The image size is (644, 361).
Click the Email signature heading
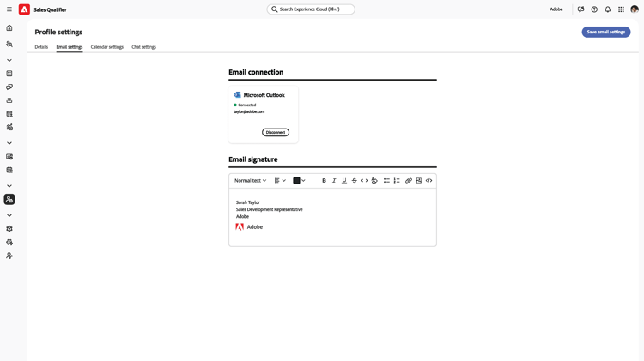pos(253,159)
